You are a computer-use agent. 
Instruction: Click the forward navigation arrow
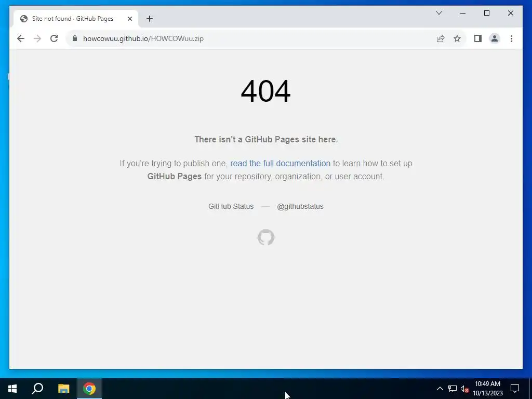[x=37, y=38]
